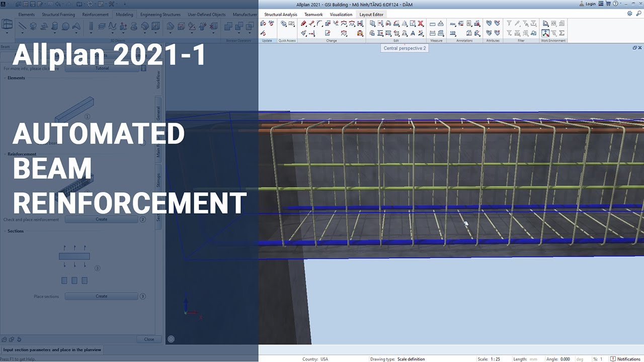644x362 pixels.
Task: Open the toolbox icon in Change group
Action: pos(360,33)
